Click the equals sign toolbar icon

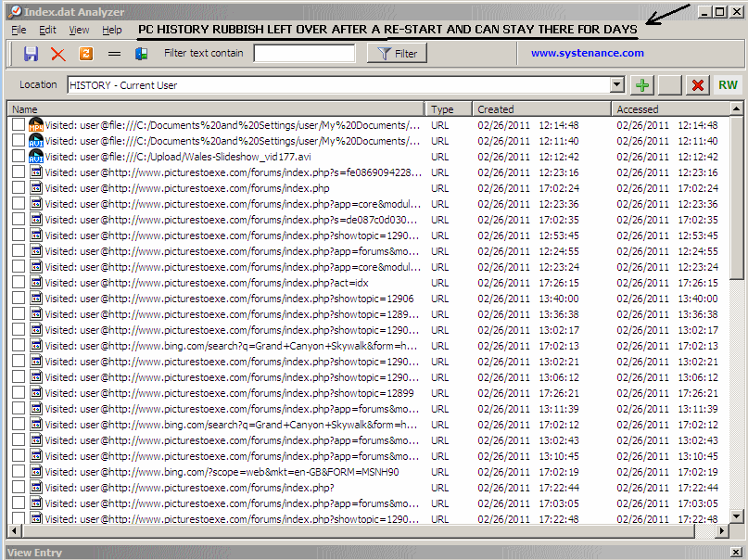point(114,54)
